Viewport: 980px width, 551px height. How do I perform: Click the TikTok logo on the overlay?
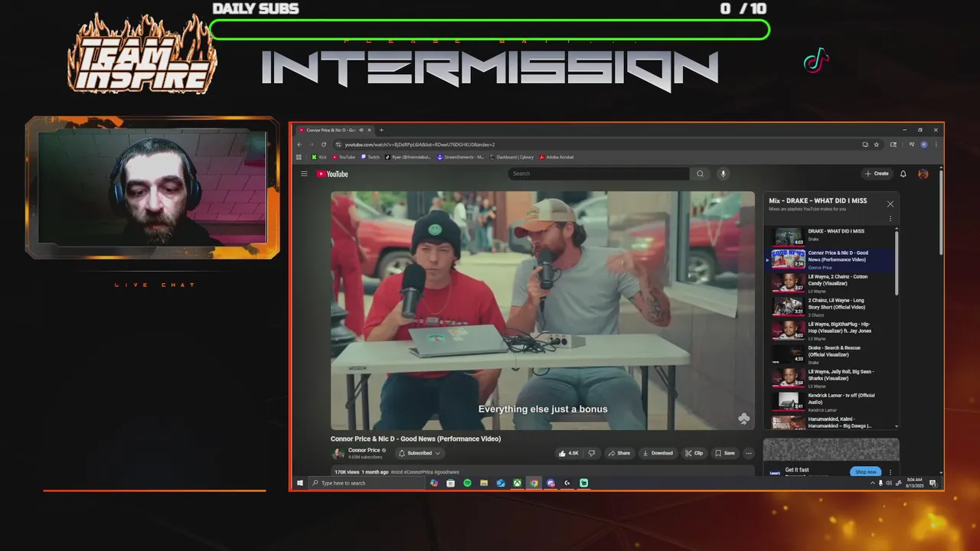(816, 60)
